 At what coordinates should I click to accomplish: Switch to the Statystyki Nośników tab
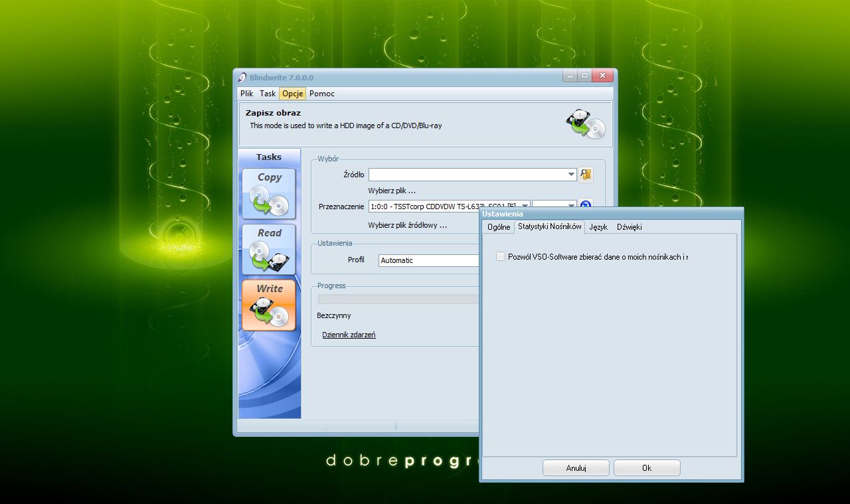[550, 226]
